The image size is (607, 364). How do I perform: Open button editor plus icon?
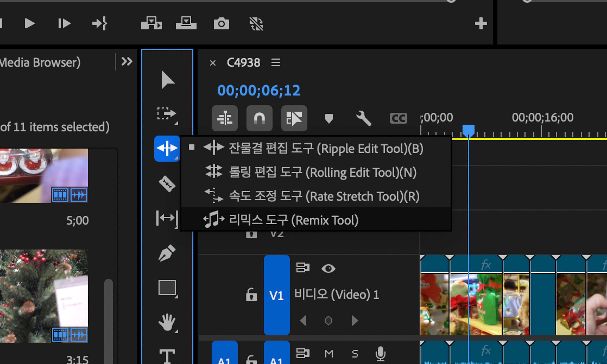click(x=481, y=24)
